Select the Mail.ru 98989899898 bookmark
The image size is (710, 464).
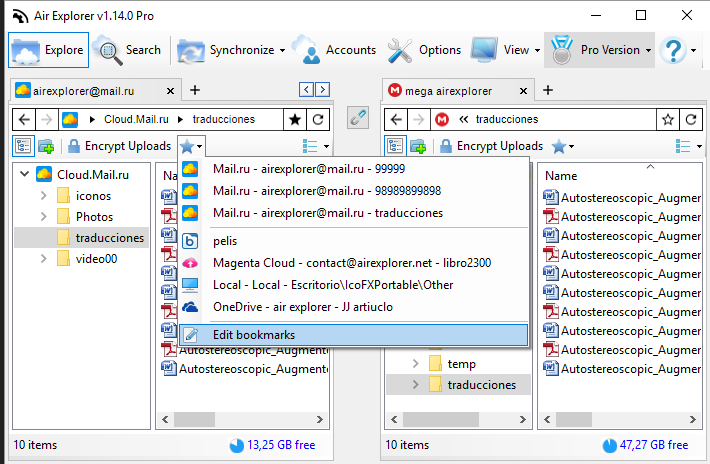(354, 191)
